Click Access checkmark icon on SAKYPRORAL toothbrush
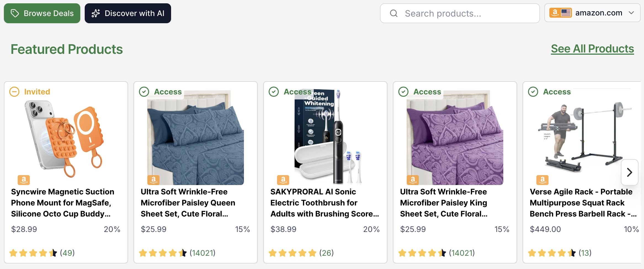 coord(274,92)
